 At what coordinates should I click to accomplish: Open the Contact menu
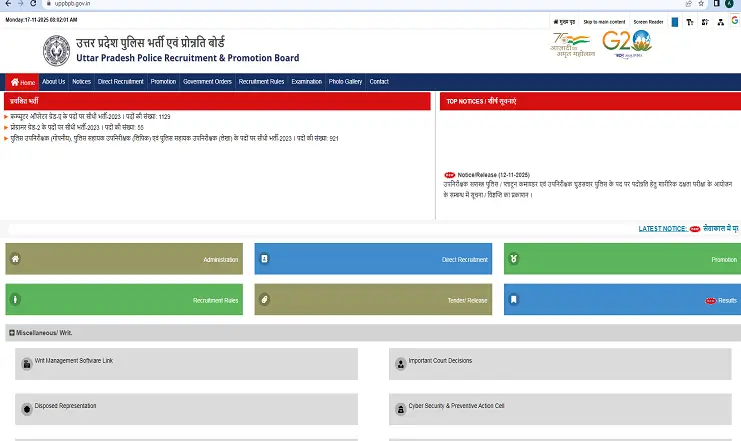coord(379,82)
